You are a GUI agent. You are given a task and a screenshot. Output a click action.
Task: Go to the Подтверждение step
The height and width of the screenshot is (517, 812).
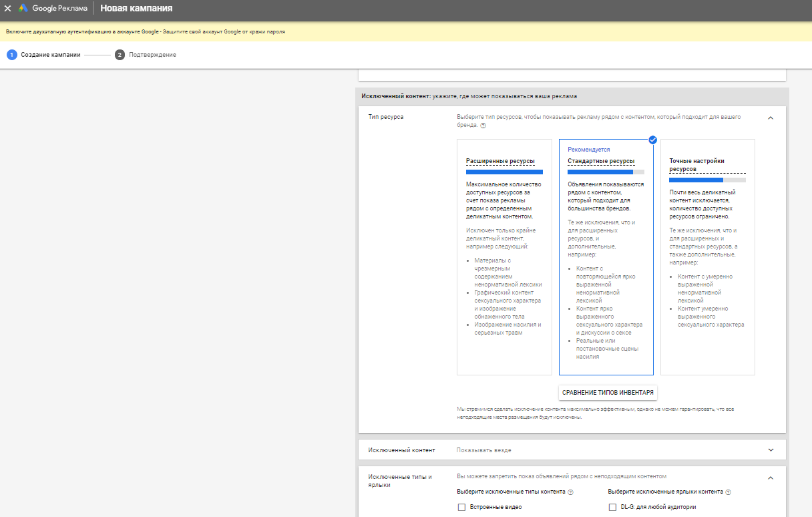coord(152,55)
